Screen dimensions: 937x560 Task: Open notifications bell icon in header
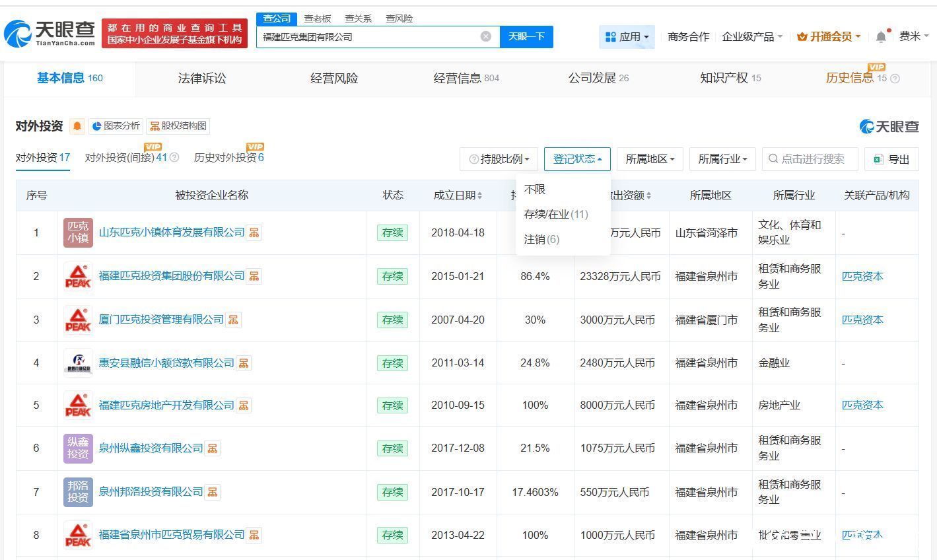click(881, 37)
